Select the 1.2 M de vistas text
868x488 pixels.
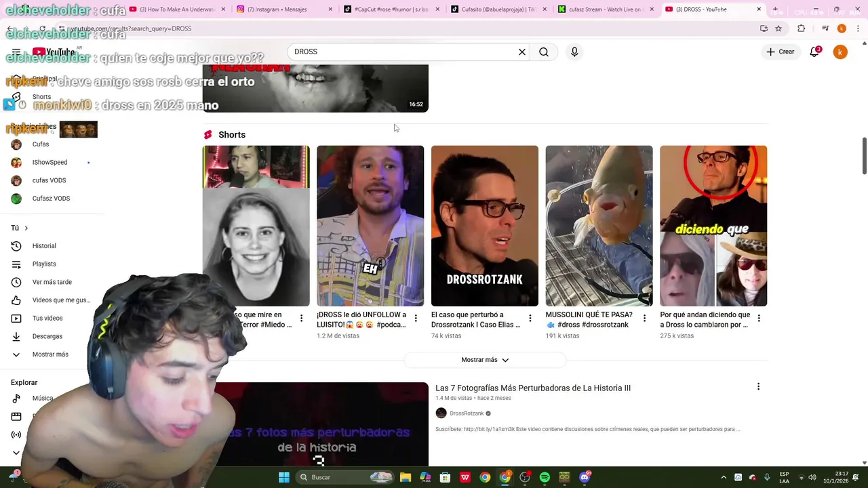338,336
